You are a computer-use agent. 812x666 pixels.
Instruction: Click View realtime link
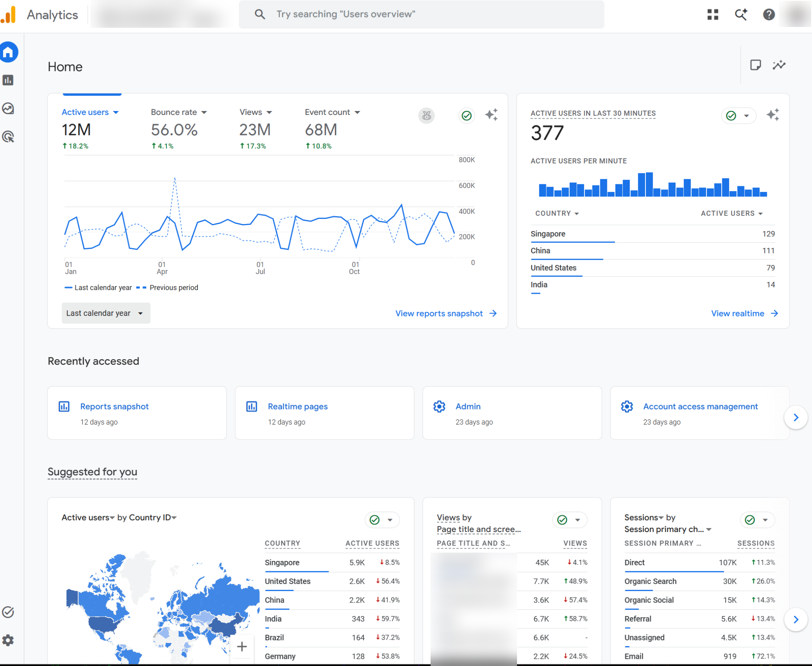click(x=745, y=314)
